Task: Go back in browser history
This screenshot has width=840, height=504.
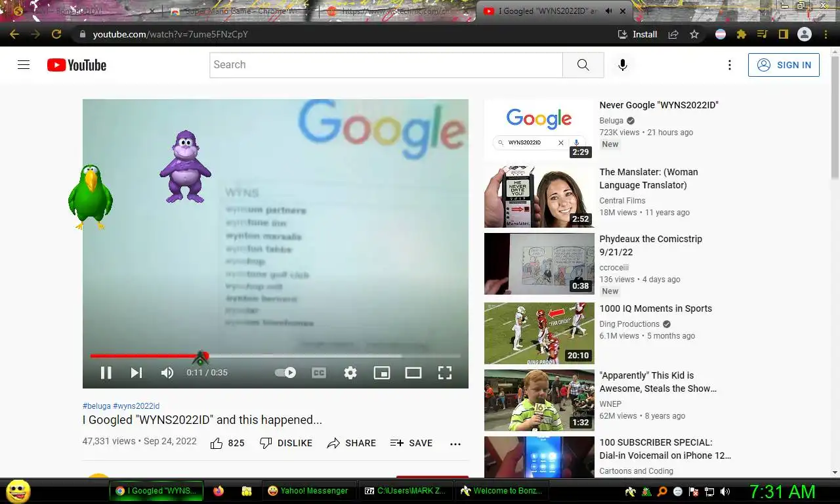Action: point(14,34)
